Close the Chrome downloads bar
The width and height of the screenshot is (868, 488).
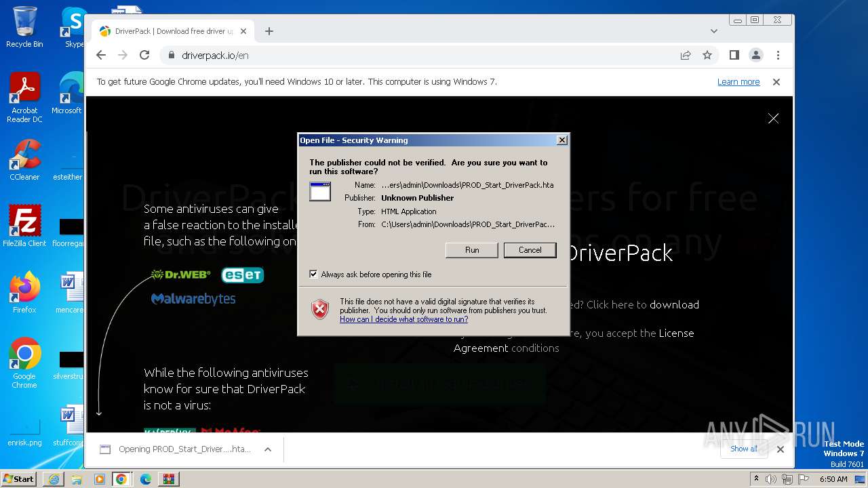[x=781, y=449]
